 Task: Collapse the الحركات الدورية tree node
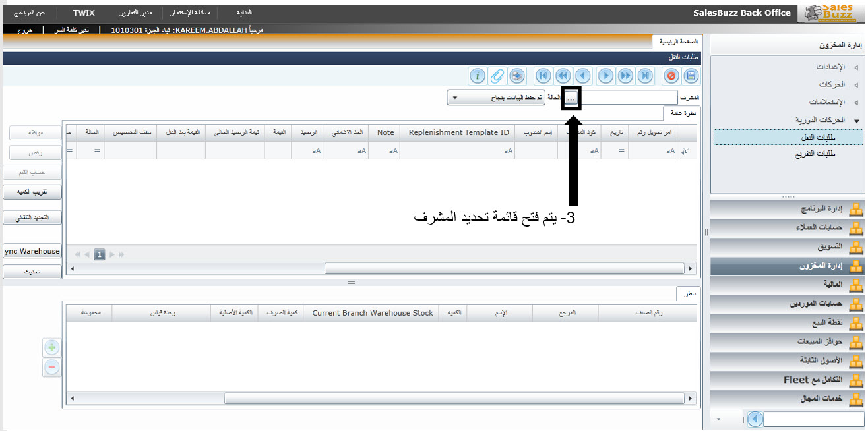[x=856, y=121]
